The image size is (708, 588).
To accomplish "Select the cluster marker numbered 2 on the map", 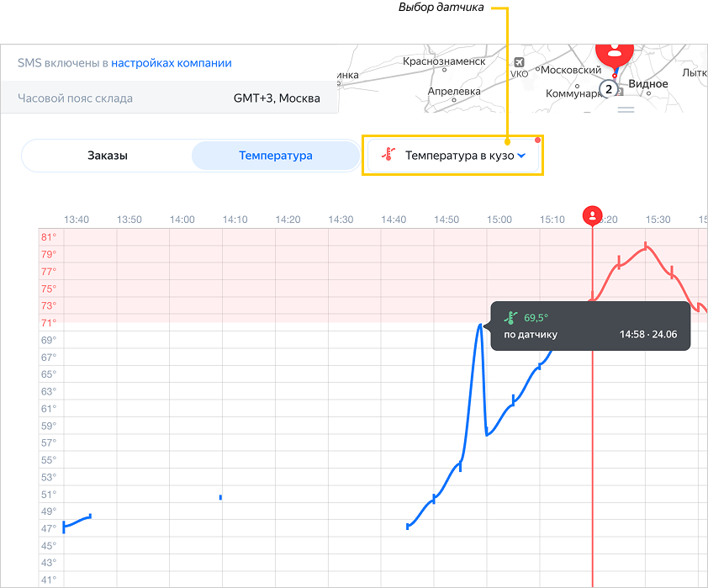I will point(607,88).
